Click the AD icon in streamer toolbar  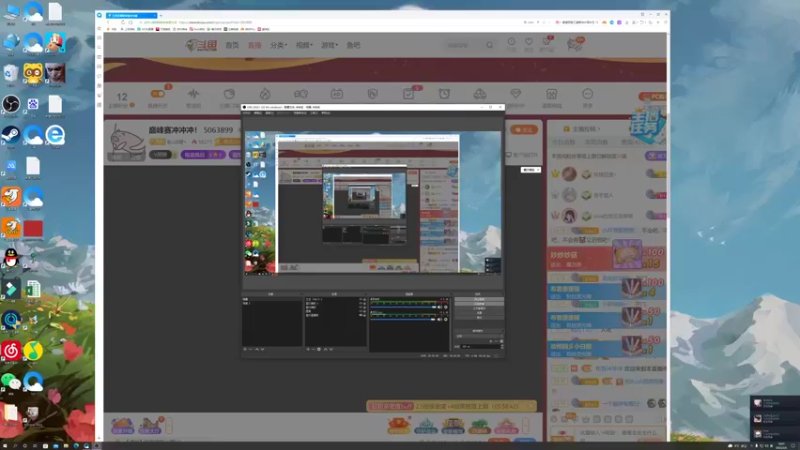(x=337, y=94)
